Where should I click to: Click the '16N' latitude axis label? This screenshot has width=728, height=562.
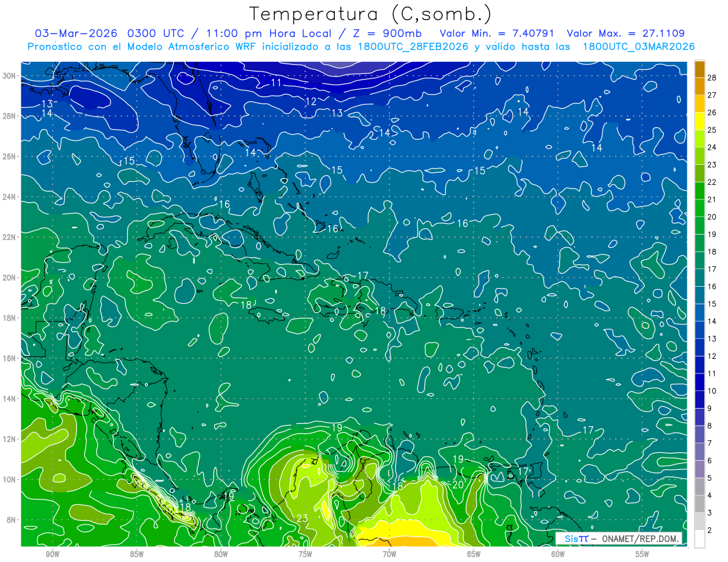pos(10,358)
